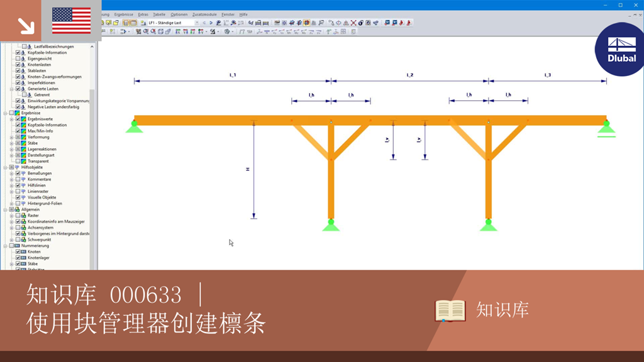
Task: Enable the Transparent checkbox
Action: 18,162
